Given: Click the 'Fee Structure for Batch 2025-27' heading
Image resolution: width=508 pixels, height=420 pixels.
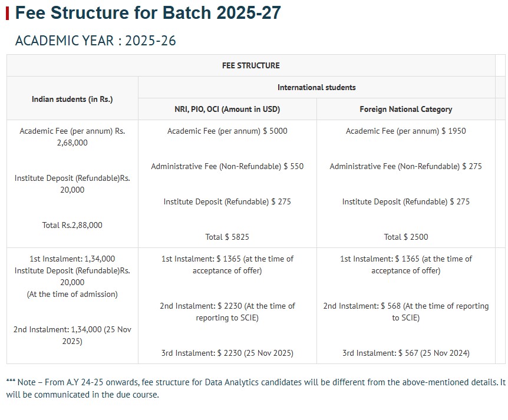Looking at the screenshot, I should click(x=148, y=12).
